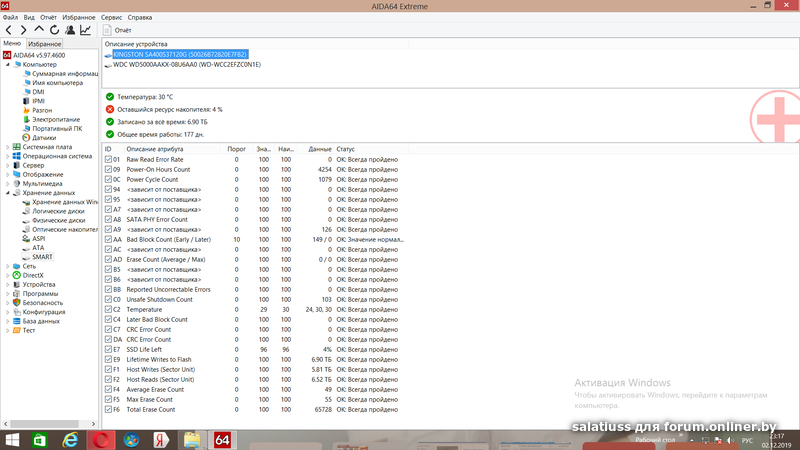Screen dimensions: 800x450
Task: Click the Back navigation arrow
Action: [9, 30]
